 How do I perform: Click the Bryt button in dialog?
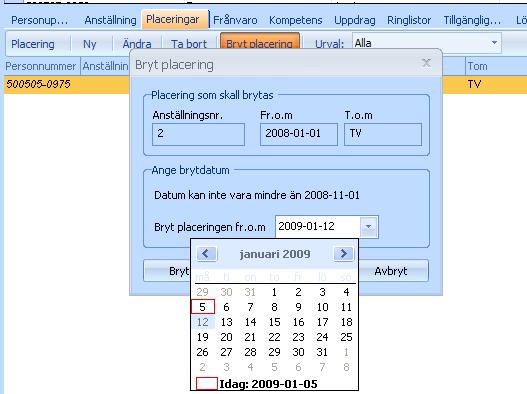[x=167, y=271]
